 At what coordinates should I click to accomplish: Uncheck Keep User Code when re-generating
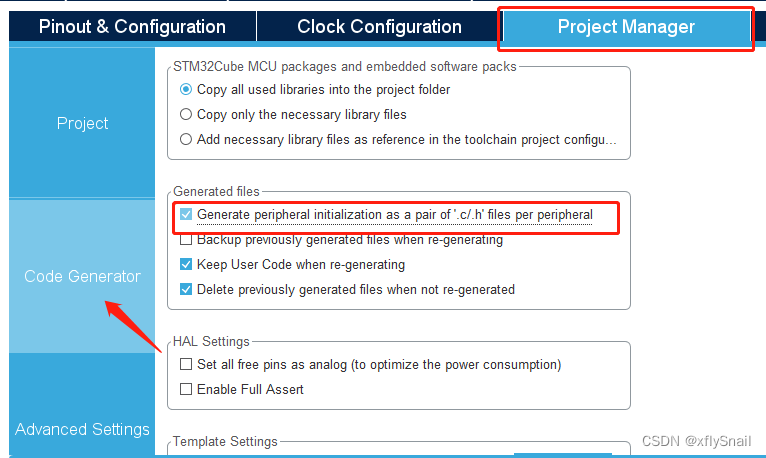point(186,265)
